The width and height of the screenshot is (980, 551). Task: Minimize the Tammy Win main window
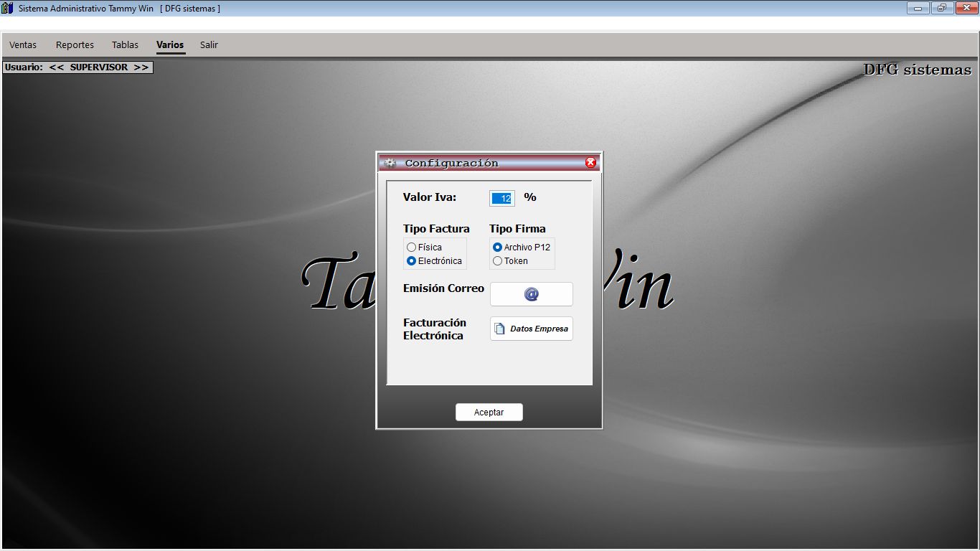pyautogui.click(x=918, y=8)
